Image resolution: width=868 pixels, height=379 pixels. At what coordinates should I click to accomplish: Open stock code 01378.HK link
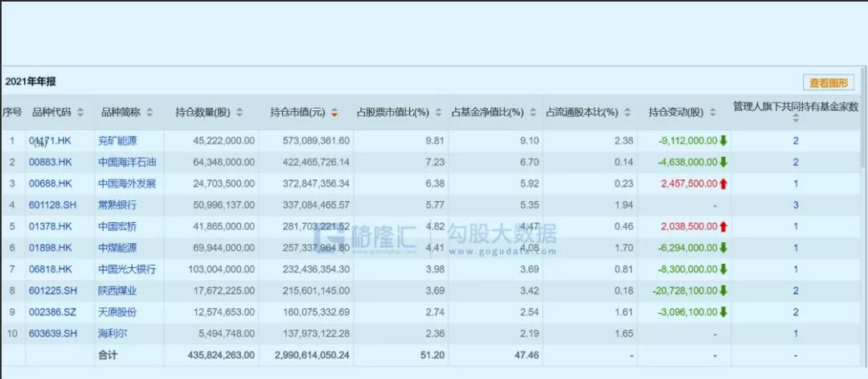click(51, 226)
